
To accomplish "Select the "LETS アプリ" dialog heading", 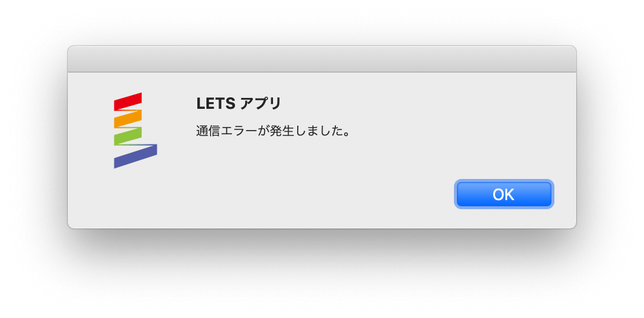I will pos(238,104).
